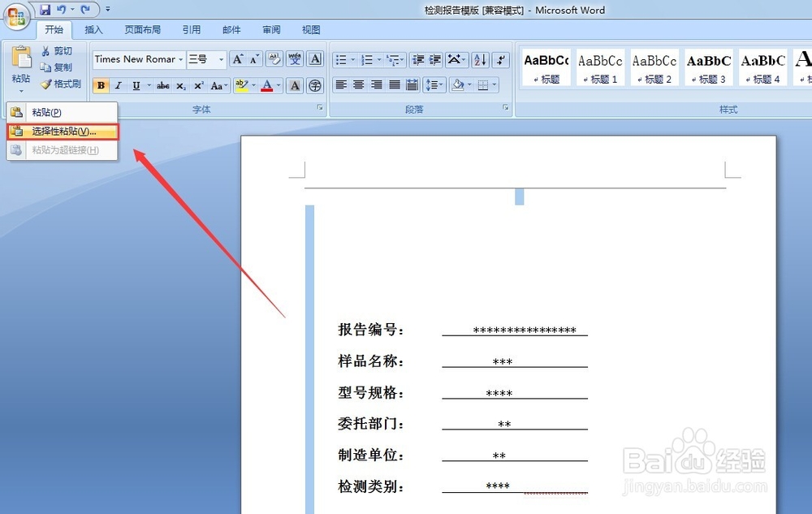Click 剪切 to cut selection
Image resolution: width=812 pixels, height=514 pixels.
click(57, 50)
